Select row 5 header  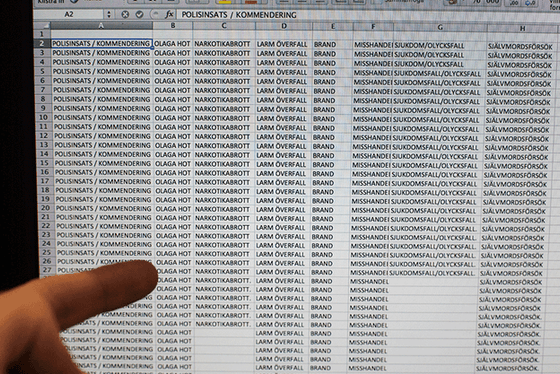tap(42, 71)
